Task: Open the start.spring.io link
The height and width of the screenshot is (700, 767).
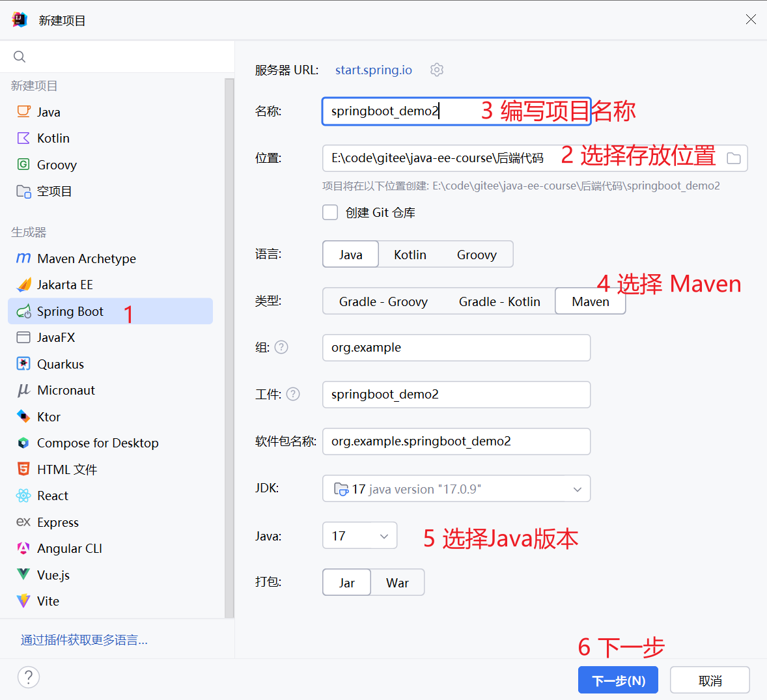Action: (x=373, y=70)
